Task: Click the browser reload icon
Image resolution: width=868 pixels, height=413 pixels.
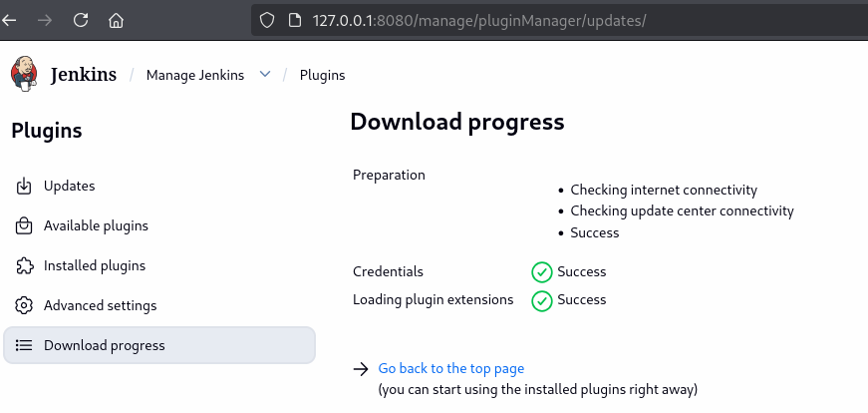Action: click(81, 20)
